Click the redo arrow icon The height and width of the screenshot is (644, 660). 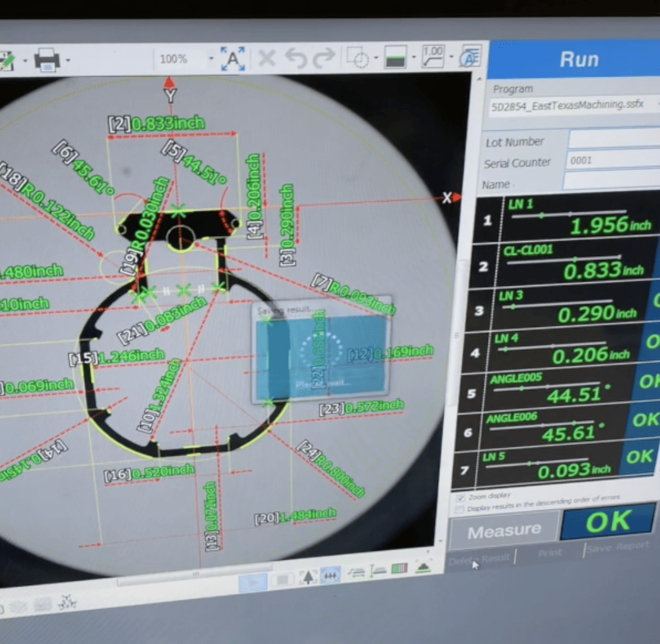pos(324,58)
